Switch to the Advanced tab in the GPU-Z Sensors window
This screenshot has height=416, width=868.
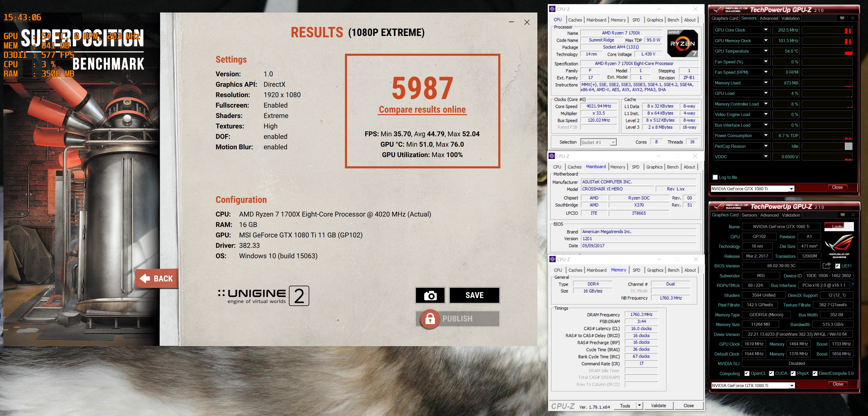click(x=769, y=18)
